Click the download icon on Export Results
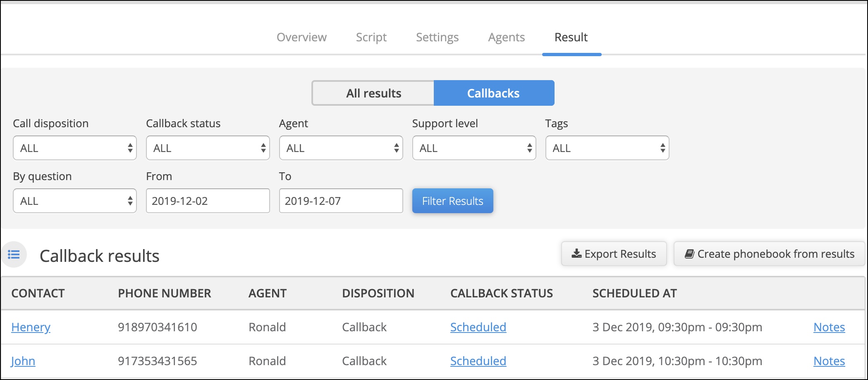 576,253
